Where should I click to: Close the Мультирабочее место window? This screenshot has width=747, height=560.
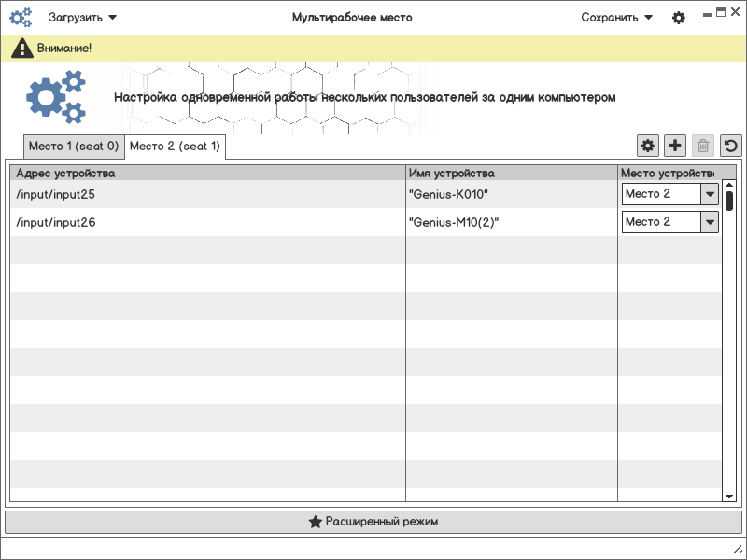735,12
